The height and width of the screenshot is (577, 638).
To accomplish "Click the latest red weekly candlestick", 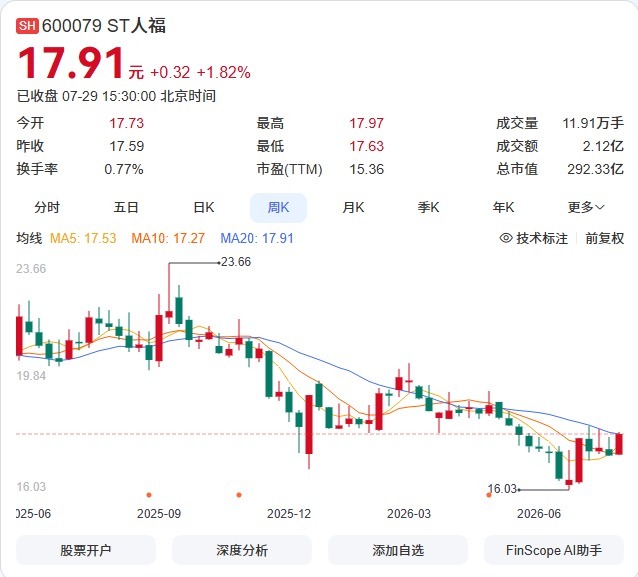I will point(619,444).
